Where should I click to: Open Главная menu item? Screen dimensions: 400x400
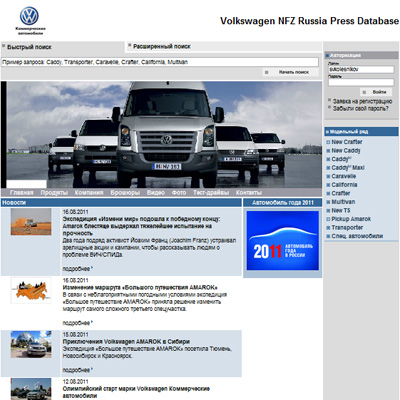(22, 193)
